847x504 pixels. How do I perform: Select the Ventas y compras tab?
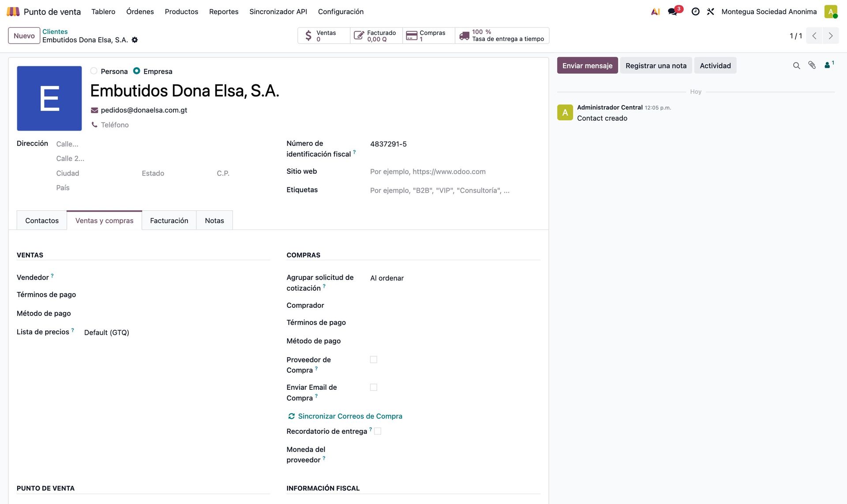point(104,220)
